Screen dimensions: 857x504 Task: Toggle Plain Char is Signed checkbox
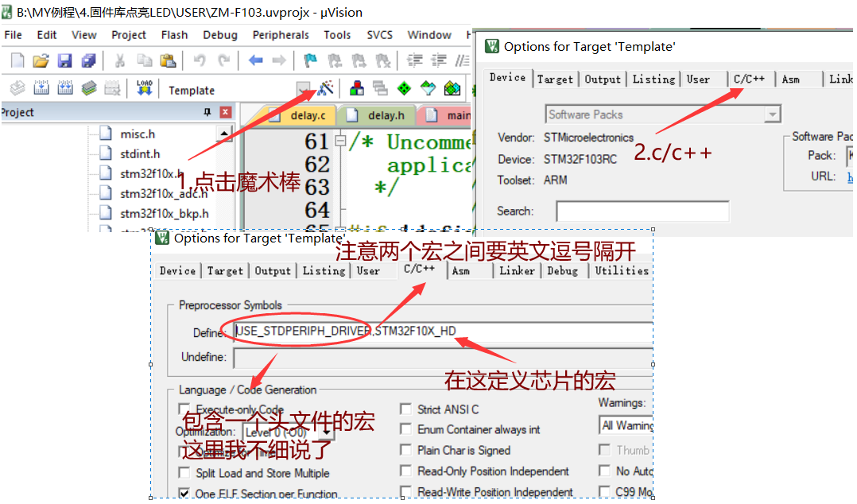pyautogui.click(x=405, y=450)
